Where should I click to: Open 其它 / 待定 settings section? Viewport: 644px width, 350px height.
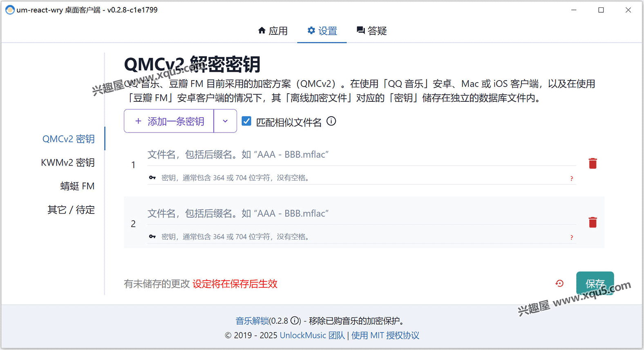click(x=71, y=210)
